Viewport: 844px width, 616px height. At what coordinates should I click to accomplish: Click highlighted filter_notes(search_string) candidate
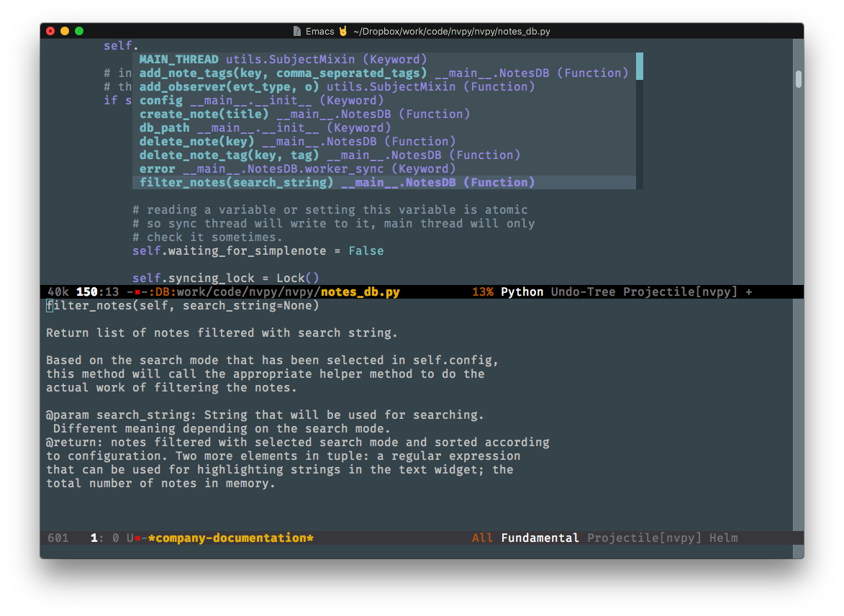click(384, 183)
